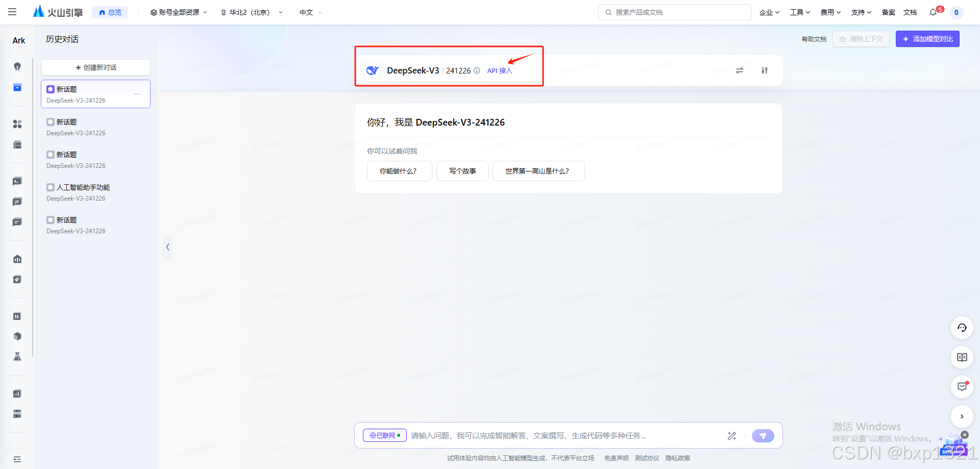Open the 文档 menu item
This screenshot has height=469, width=980.
coord(910,12)
